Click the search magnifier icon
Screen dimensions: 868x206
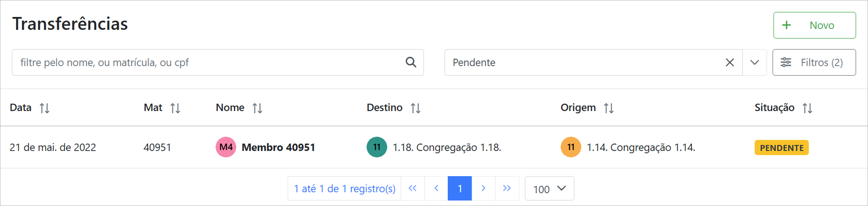click(411, 62)
